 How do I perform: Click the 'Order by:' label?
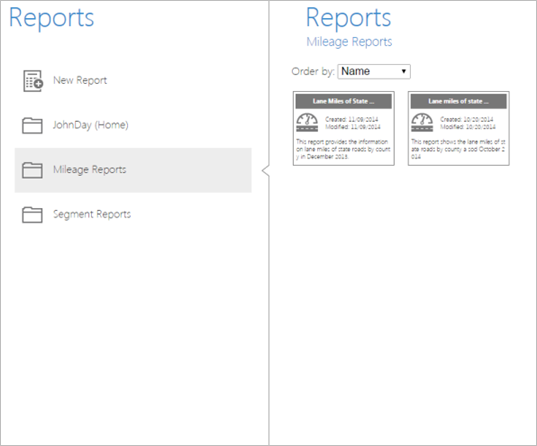click(313, 72)
